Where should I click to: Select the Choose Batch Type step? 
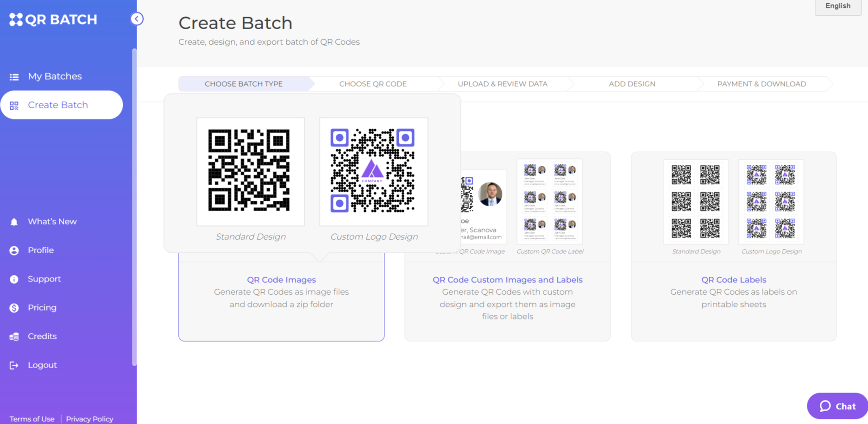pyautogui.click(x=244, y=84)
